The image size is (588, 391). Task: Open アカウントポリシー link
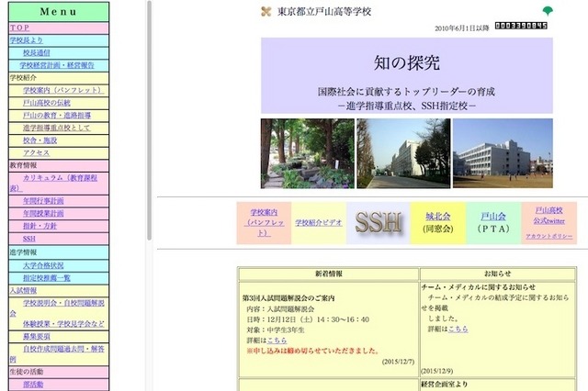(549, 236)
